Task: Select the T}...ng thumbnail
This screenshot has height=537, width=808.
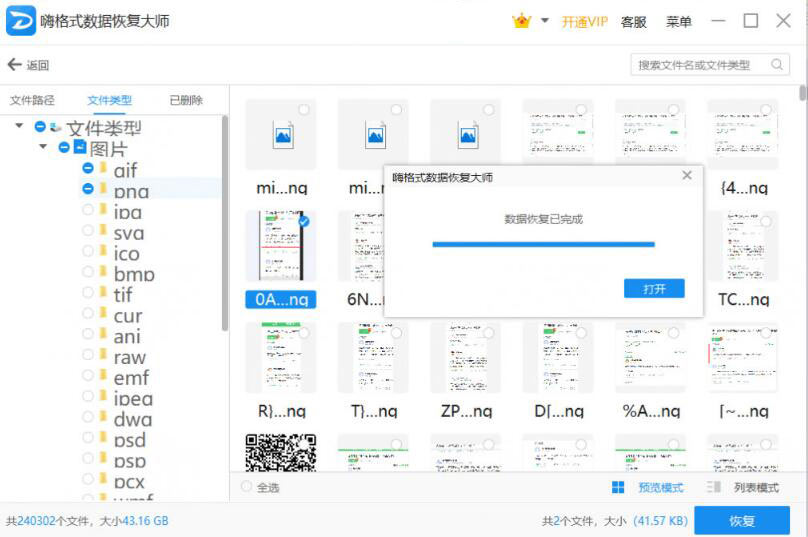Action: coord(373,358)
